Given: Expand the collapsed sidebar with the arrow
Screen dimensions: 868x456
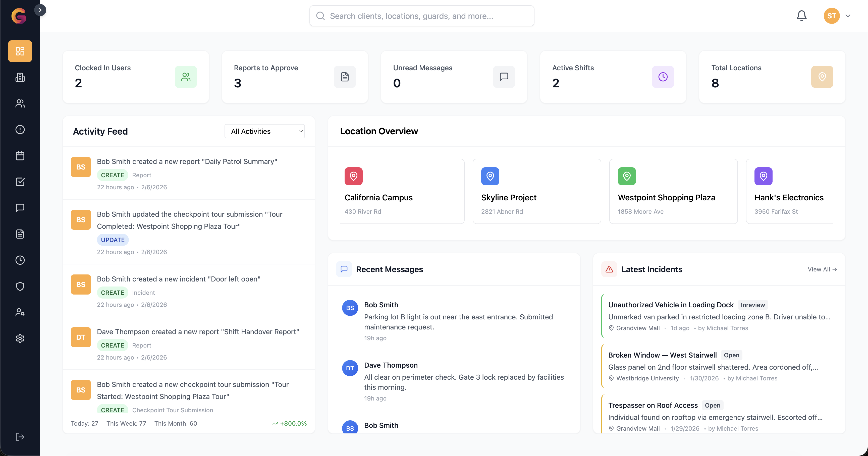Looking at the screenshot, I should 41,10.
